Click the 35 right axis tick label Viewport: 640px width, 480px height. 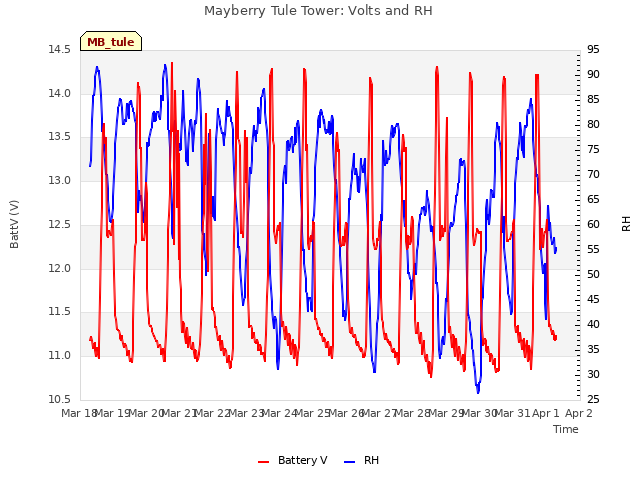(x=593, y=349)
